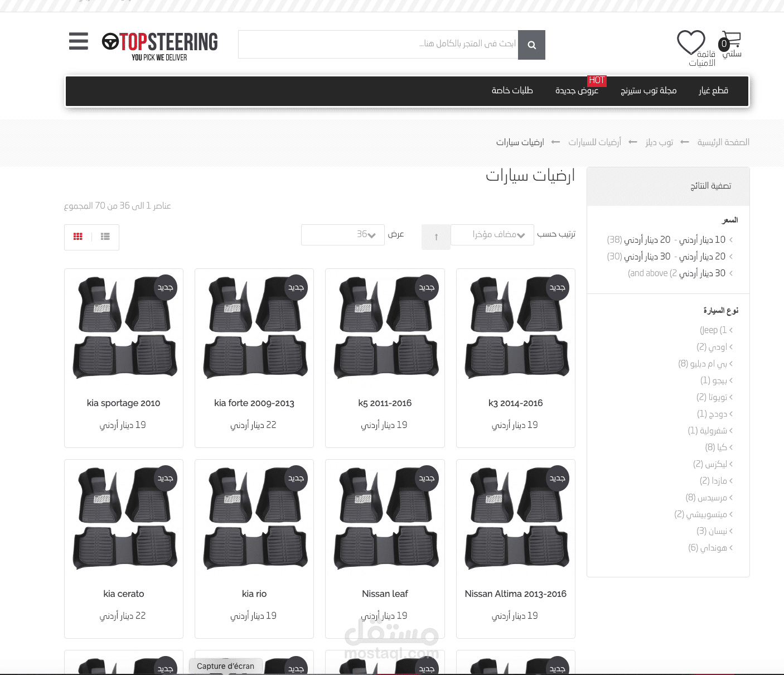Open the items per page dropdown

pyautogui.click(x=343, y=235)
